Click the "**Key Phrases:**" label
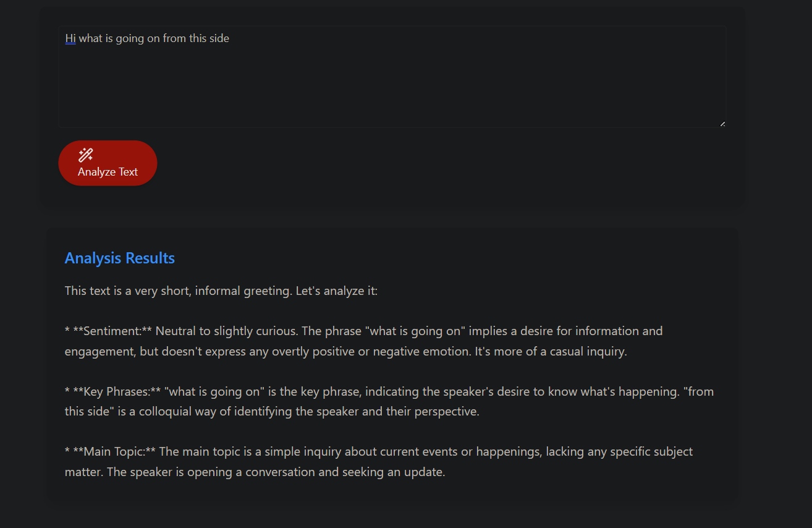The width and height of the screenshot is (812, 528). coord(113,391)
